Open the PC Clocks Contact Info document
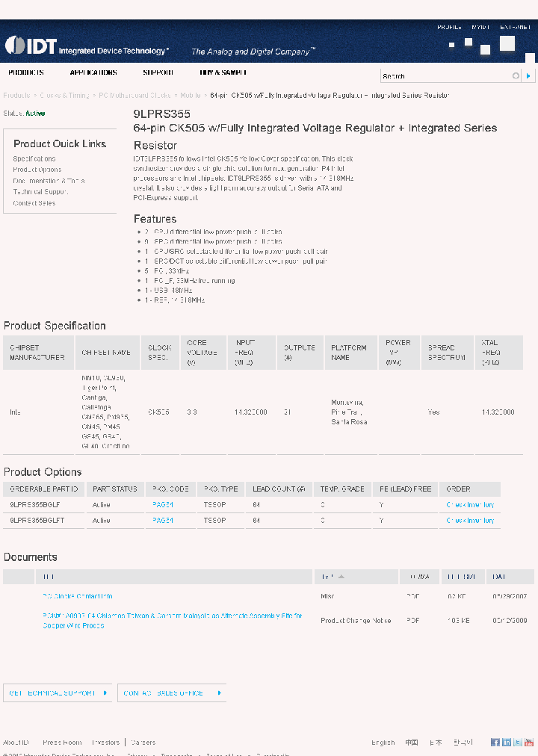Screen dimensions: 538x756 (x=78, y=596)
